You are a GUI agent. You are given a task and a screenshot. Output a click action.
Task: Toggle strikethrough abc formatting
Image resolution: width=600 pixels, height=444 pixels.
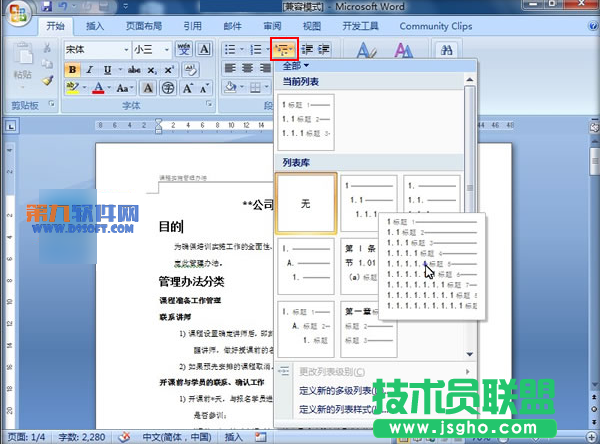click(x=134, y=70)
